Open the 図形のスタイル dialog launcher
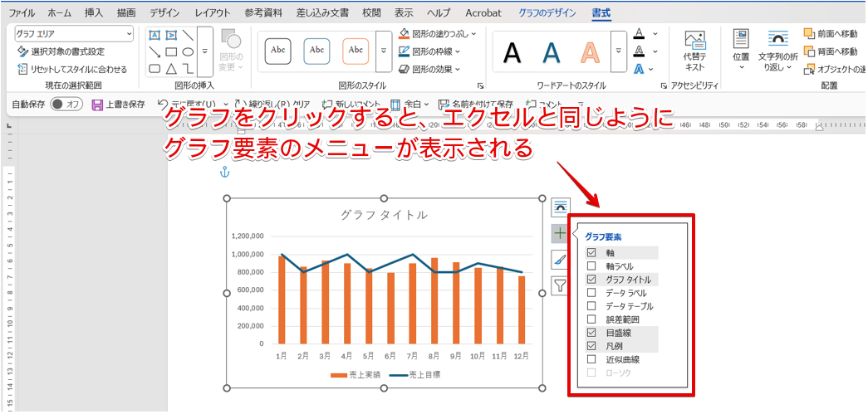 click(480, 85)
